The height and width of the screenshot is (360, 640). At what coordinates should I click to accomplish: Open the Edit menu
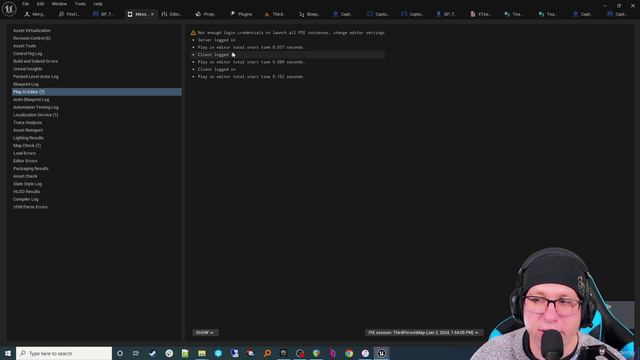tap(40, 4)
